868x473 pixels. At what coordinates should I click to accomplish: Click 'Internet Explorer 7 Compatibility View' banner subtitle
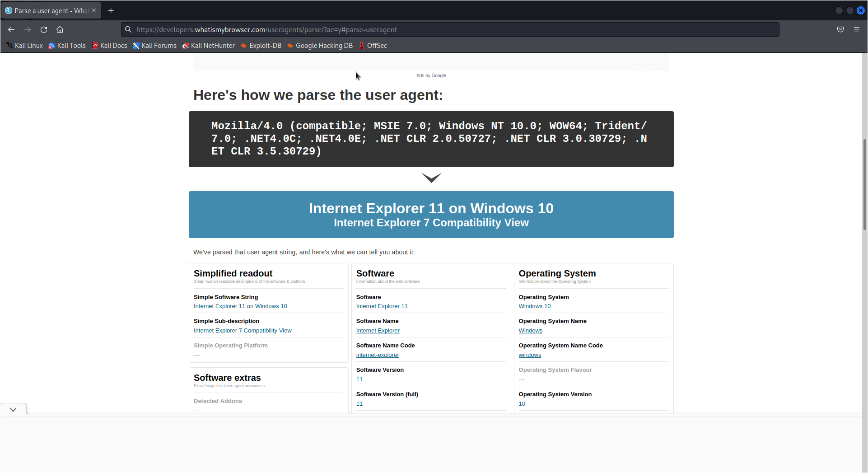[431, 223]
